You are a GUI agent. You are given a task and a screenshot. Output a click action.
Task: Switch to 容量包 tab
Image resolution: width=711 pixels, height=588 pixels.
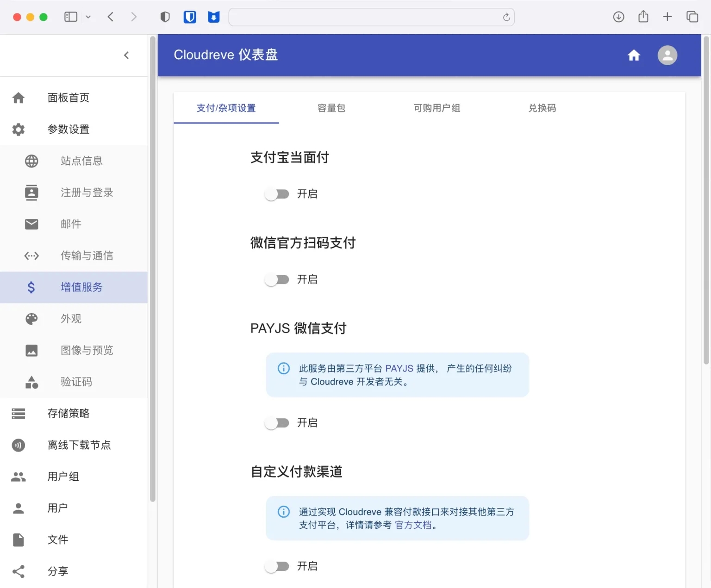click(x=331, y=108)
